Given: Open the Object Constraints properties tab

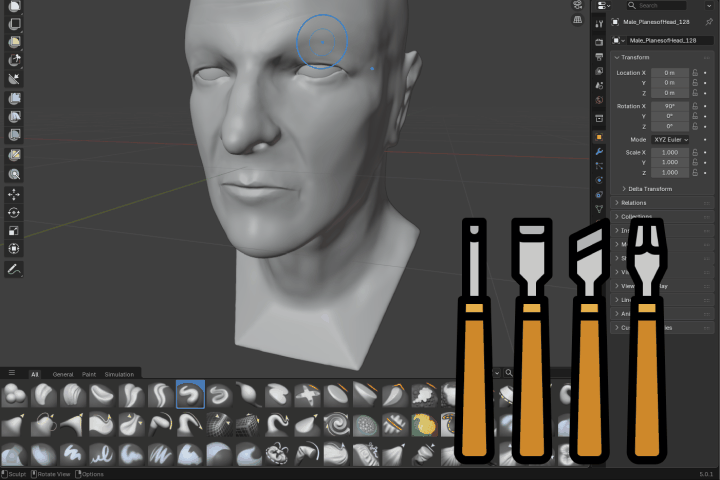Looking at the screenshot, I should (x=599, y=195).
